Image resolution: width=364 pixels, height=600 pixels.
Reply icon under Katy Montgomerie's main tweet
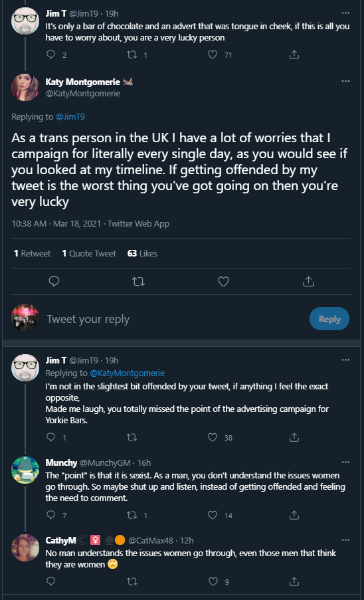click(54, 282)
